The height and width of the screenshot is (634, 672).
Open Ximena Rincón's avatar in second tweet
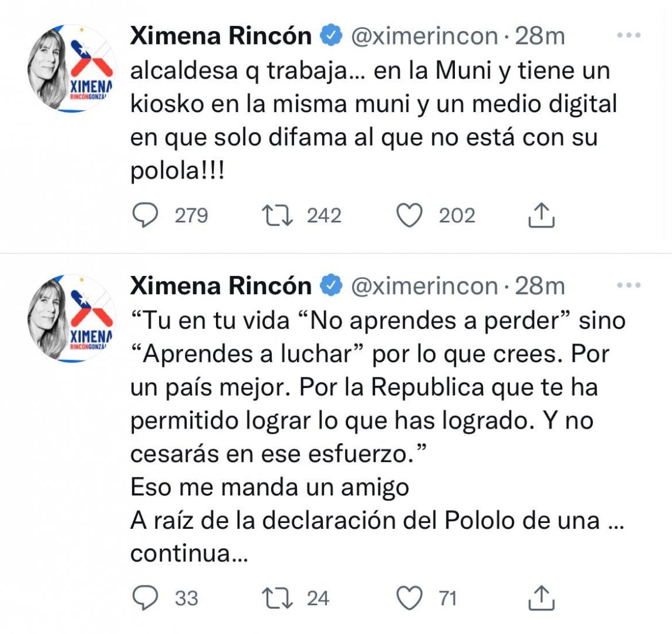71,319
